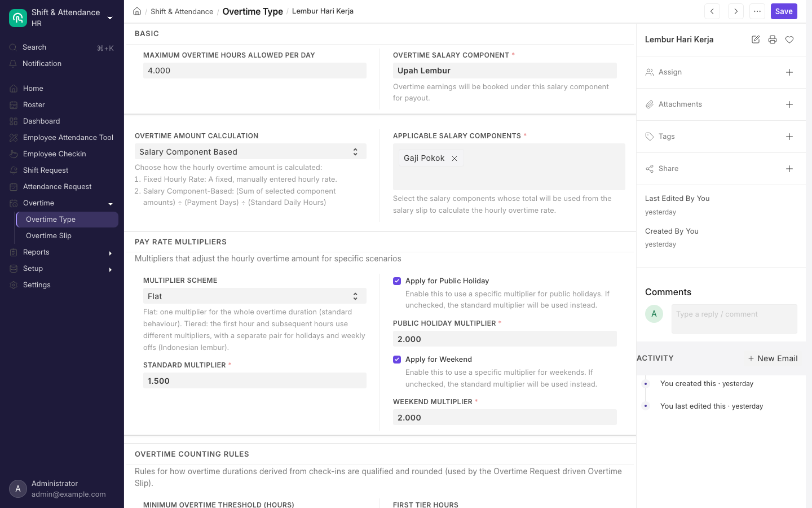Viewport: 812px width, 508px height.
Task: Go to next document arrow
Action: point(736,11)
